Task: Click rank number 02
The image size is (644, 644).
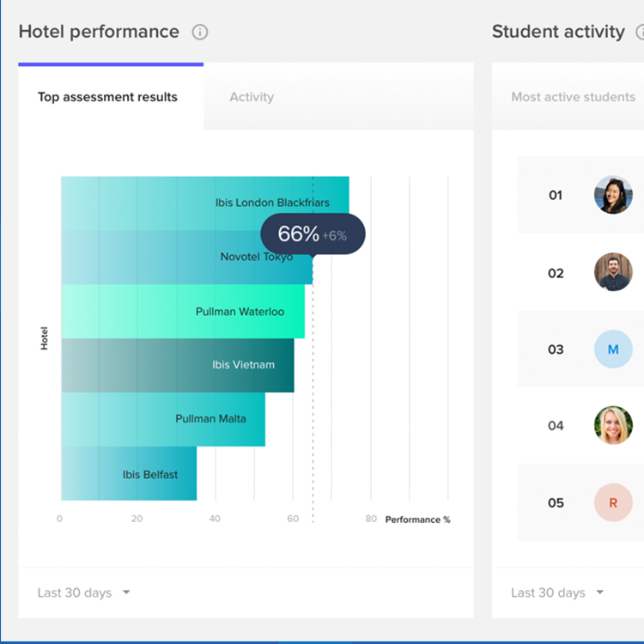Action: click(556, 273)
